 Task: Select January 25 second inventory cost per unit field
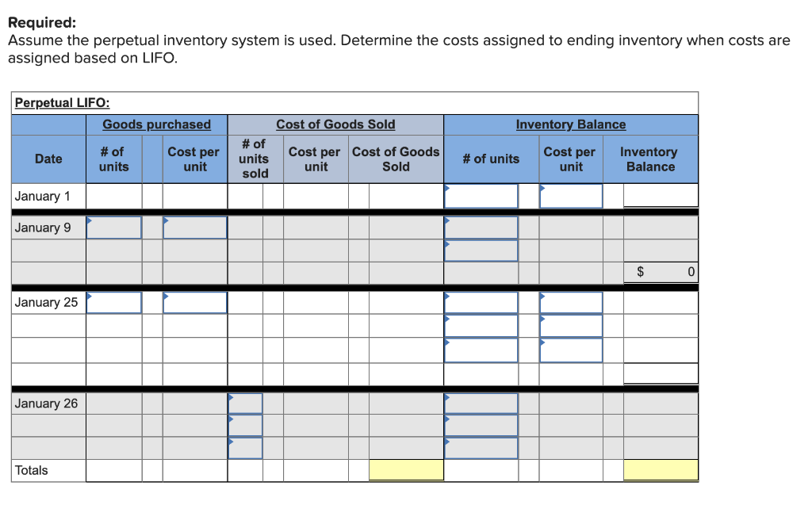571,326
